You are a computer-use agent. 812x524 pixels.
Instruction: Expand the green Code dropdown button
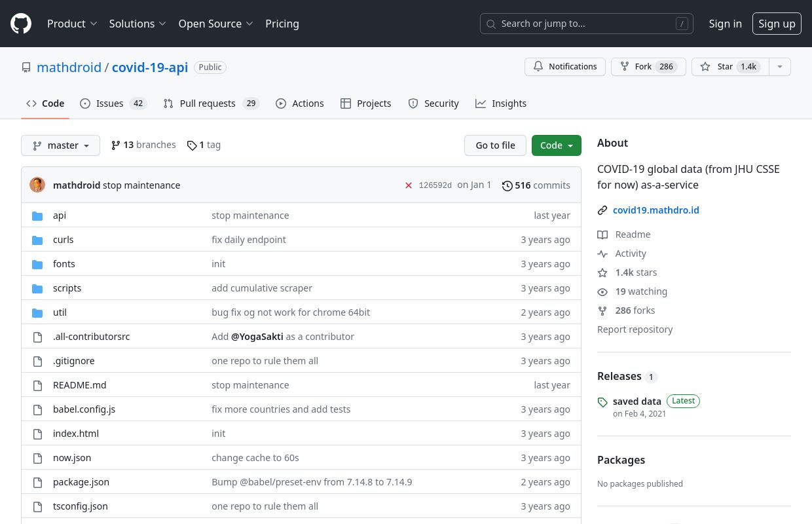(556, 145)
